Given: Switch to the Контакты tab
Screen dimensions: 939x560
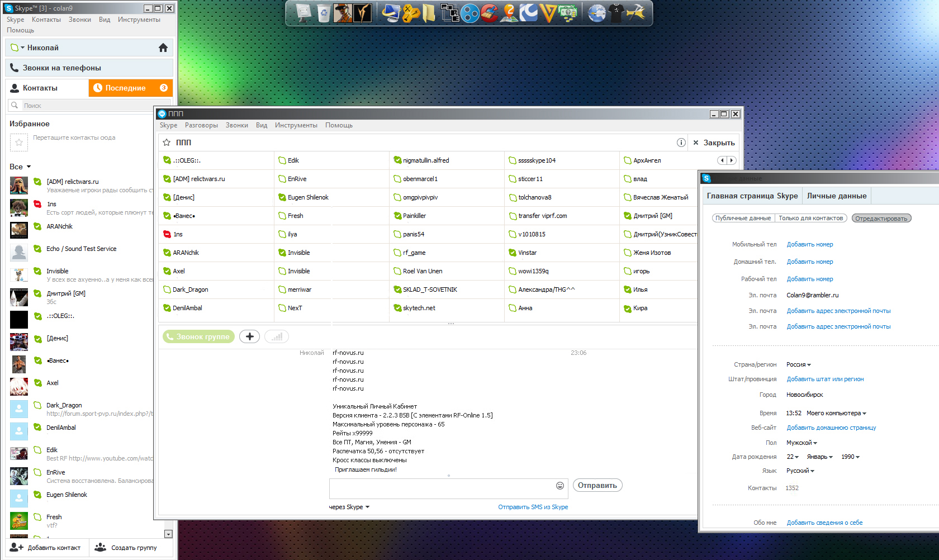Looking at the screenshot, I should (x=47, y=88).
